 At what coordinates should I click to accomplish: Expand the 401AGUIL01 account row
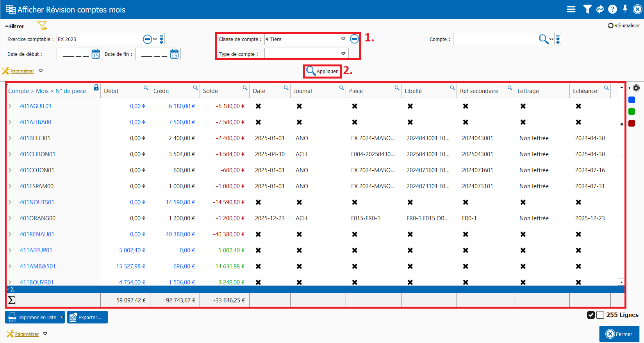tap(10, 106)
